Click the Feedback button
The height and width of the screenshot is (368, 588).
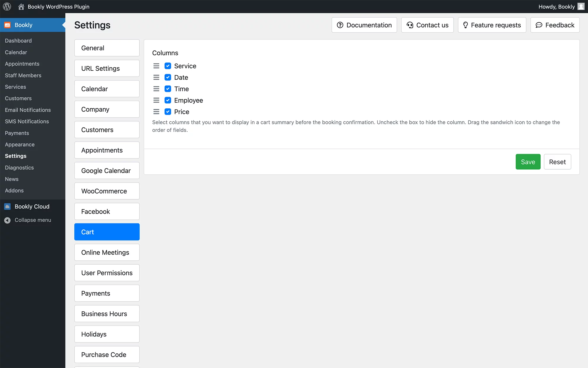click(x=555, y=25)
